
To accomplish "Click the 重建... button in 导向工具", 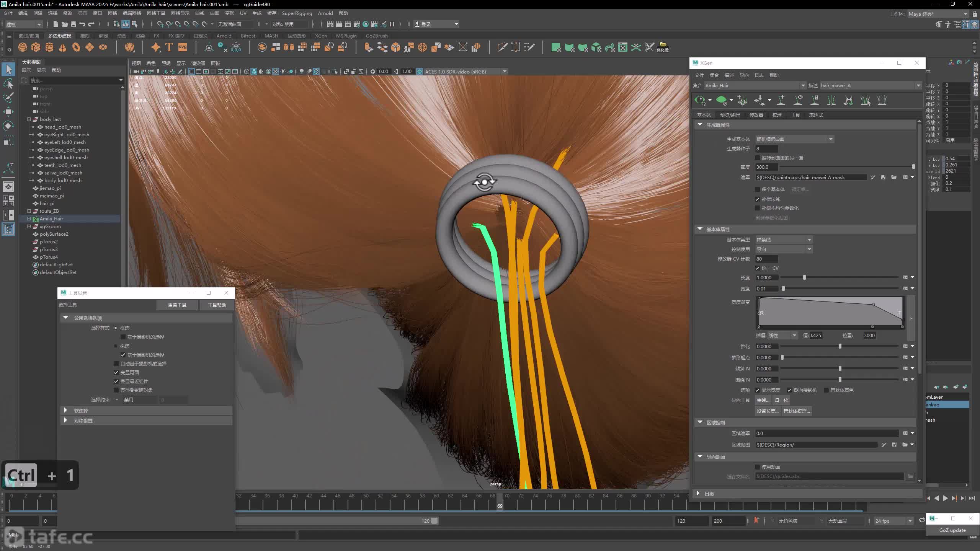I will click(x=763, y=400).
